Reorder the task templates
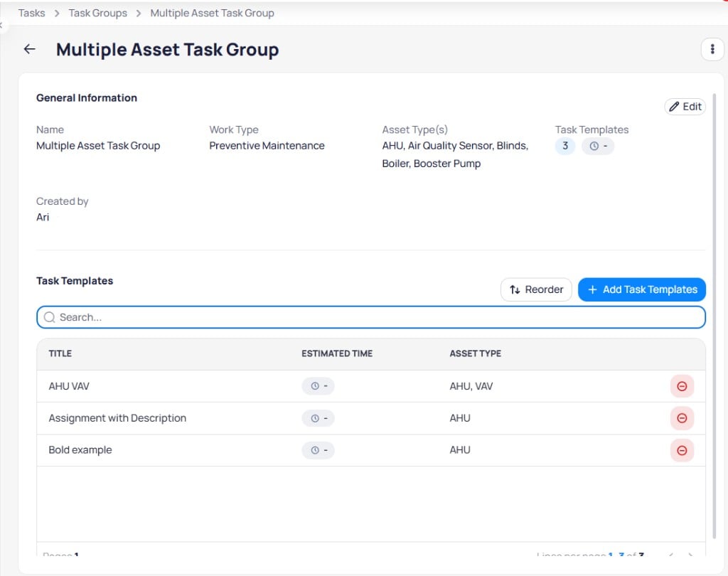The image size is (728, 576). coord(536,289)
